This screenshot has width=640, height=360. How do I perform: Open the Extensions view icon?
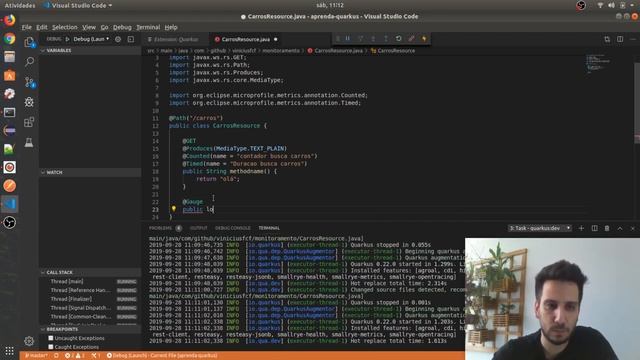tap(29, 122)
